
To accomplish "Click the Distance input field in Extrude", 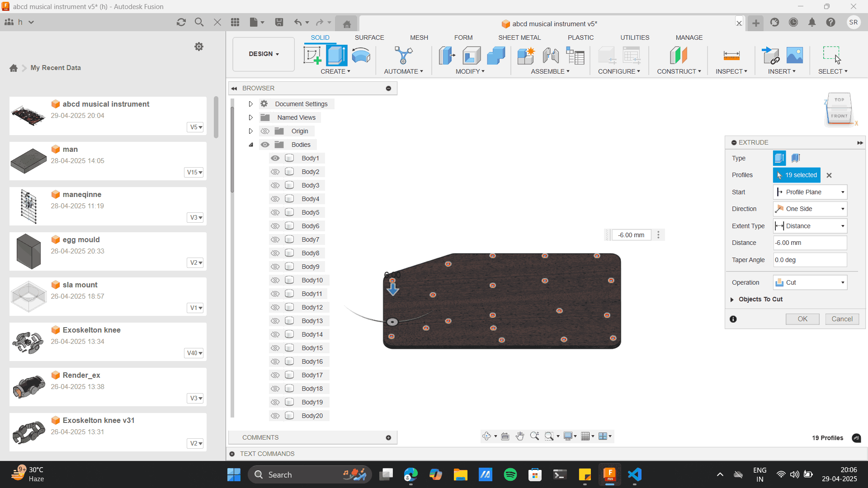I will (810, 243).
